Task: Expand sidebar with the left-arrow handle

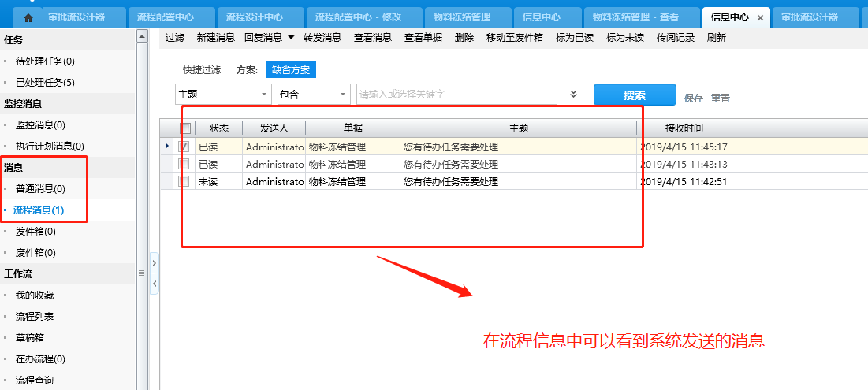Action: click(x=155, y=283)
